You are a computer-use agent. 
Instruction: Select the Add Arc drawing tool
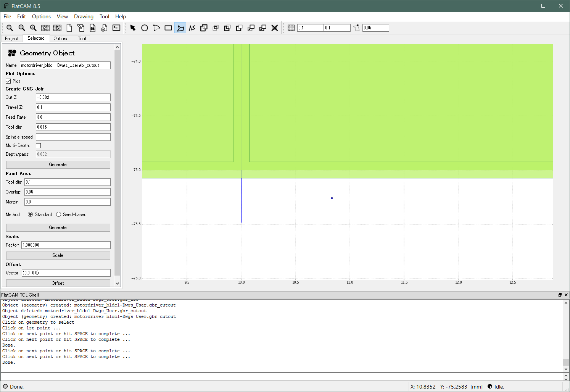tap(156, 28)
